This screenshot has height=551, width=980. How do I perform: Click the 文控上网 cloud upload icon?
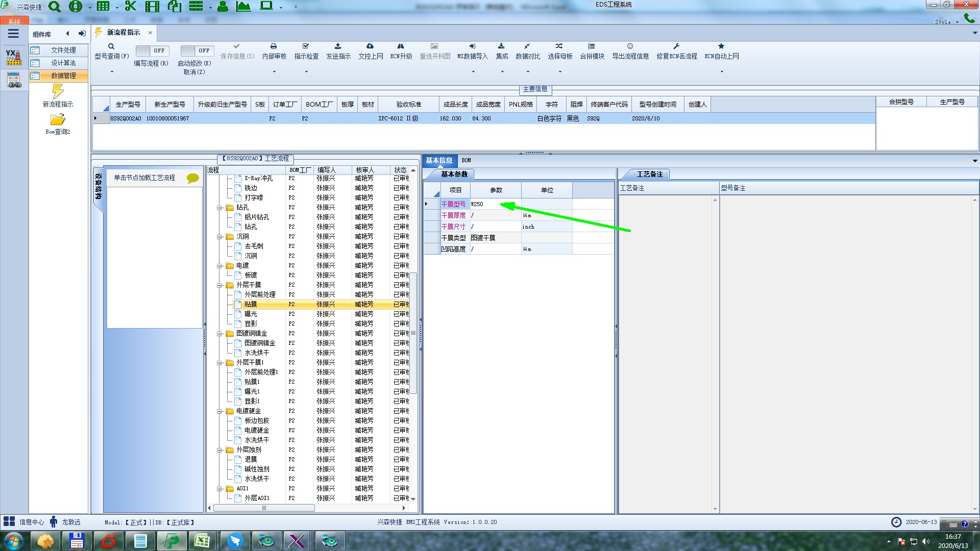click(x=370, y=46)
